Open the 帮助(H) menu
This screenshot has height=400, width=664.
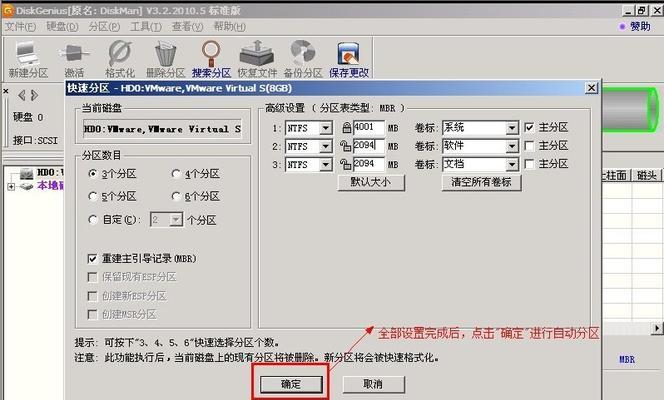[230, 27]
